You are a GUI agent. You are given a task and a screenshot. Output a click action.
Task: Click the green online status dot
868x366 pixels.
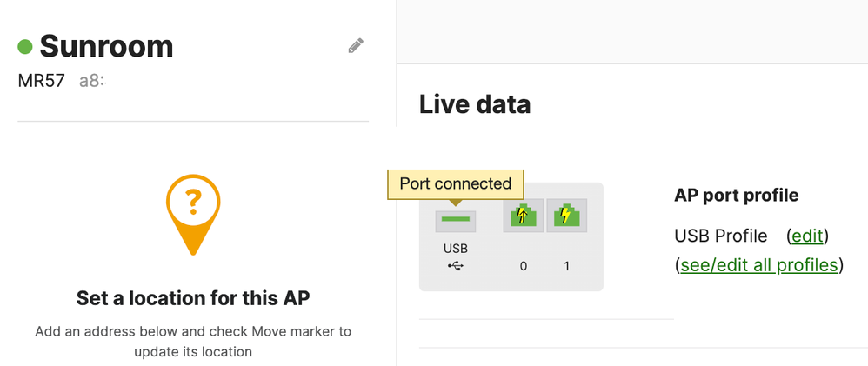tap(25, 47)
